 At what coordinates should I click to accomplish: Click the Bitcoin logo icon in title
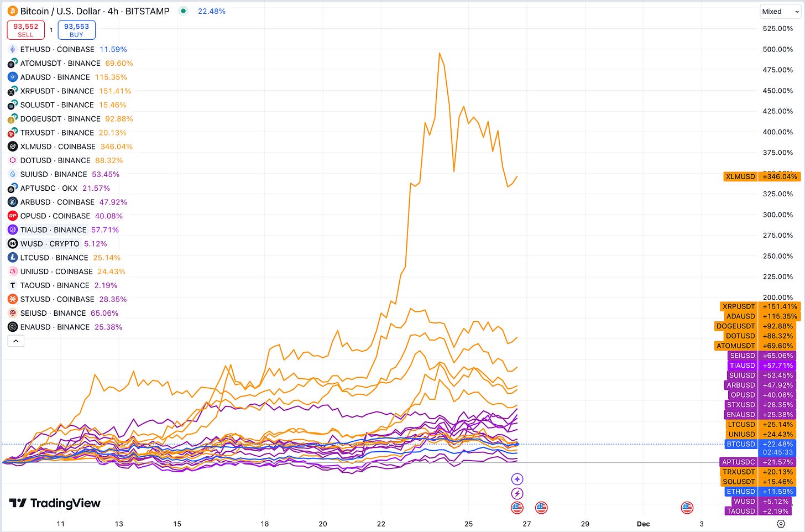[12, 11]
